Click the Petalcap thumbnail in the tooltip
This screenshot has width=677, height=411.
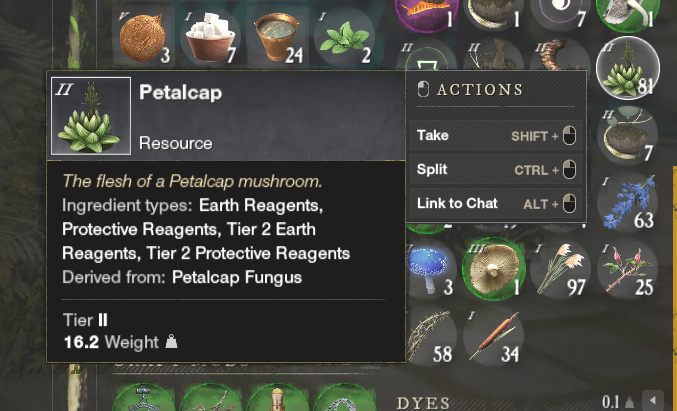(90, 117)
